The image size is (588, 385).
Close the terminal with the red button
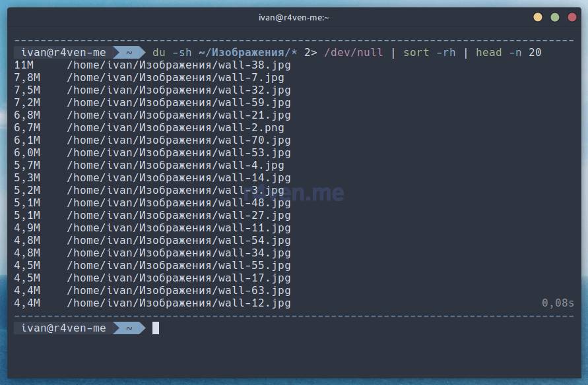tap(570, 17)
